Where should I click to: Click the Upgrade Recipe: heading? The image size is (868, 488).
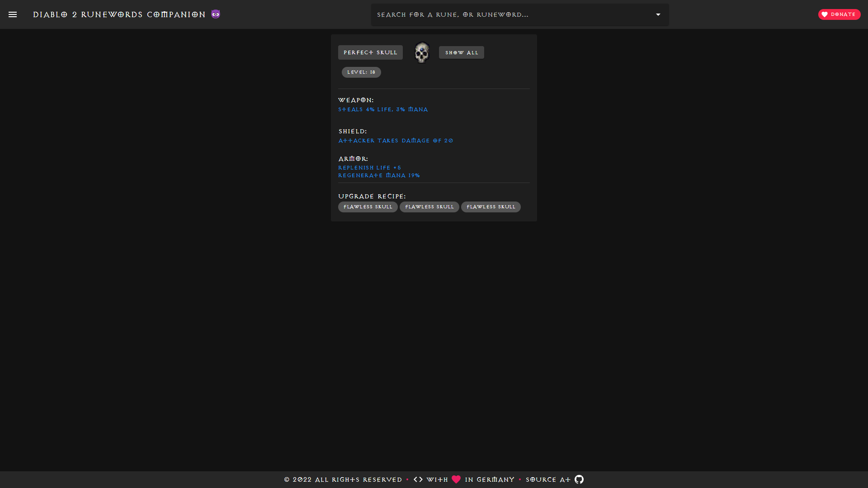point(372,196)
